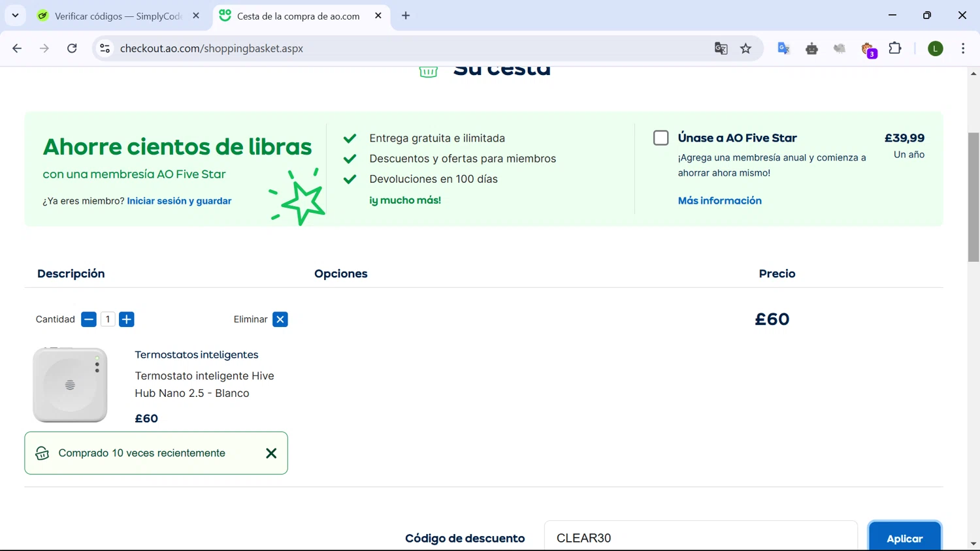Go forward to next page
Screen dimensions: 980x551
coord(44,48)
